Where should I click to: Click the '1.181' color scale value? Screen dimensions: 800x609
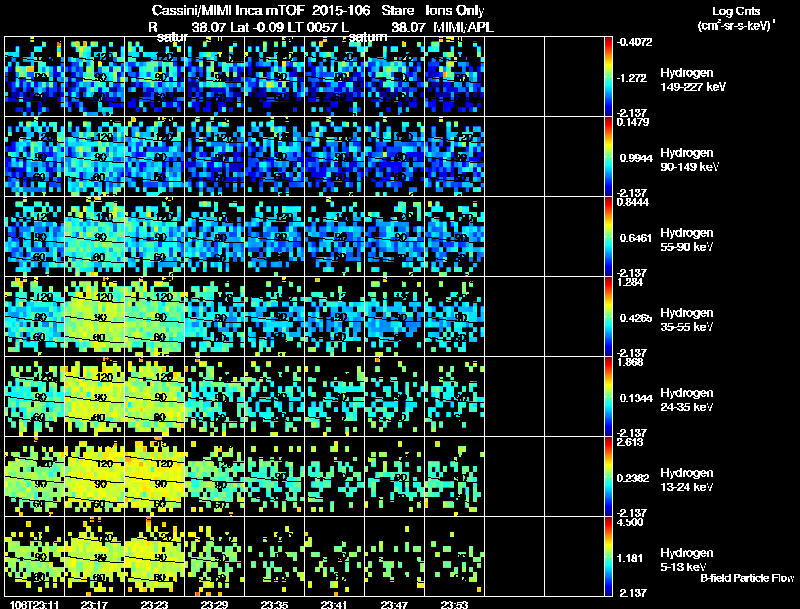pos(630,558)
